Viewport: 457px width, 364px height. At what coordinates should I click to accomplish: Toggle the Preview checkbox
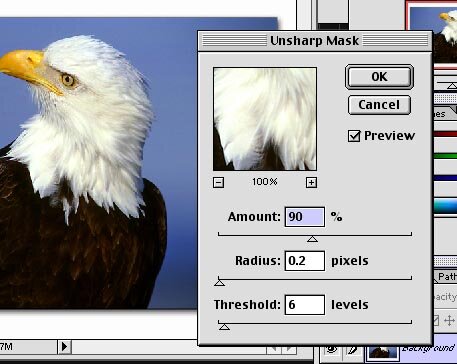pyautogui.click(x=354, y=136)
